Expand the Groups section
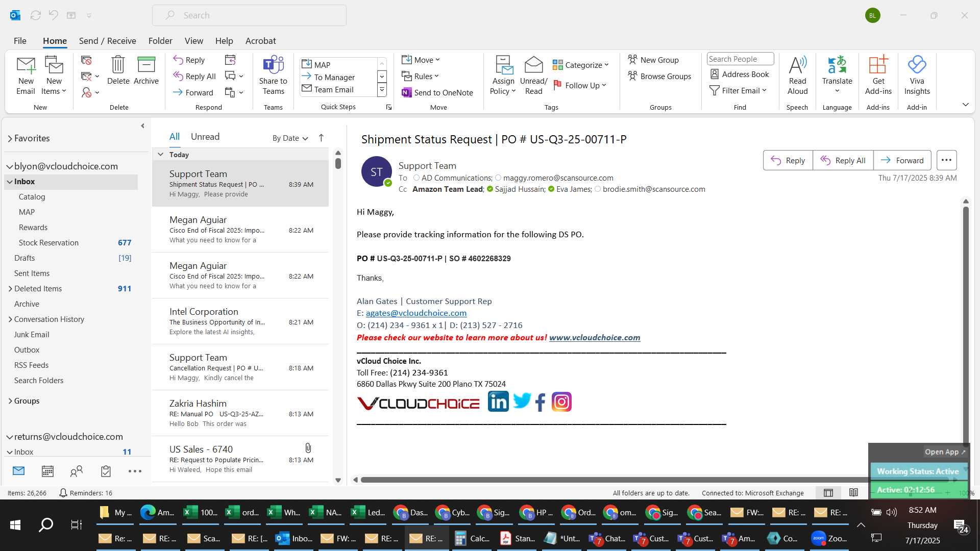 pos(10,401)
